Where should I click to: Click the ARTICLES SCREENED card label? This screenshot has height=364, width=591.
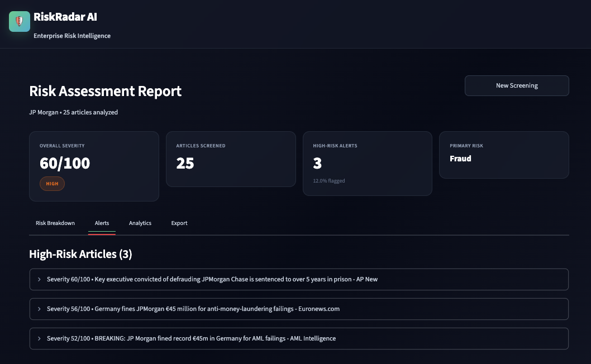click(x=201, y=146)
